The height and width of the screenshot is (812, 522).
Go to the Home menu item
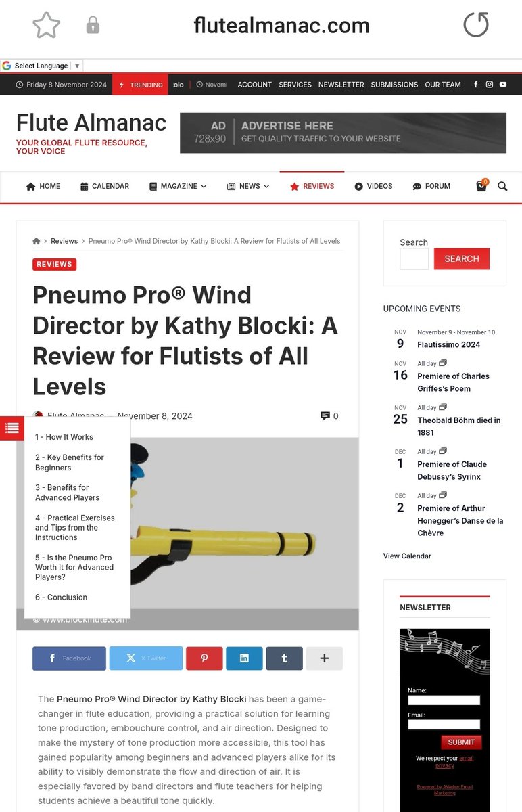coord(43,186)
